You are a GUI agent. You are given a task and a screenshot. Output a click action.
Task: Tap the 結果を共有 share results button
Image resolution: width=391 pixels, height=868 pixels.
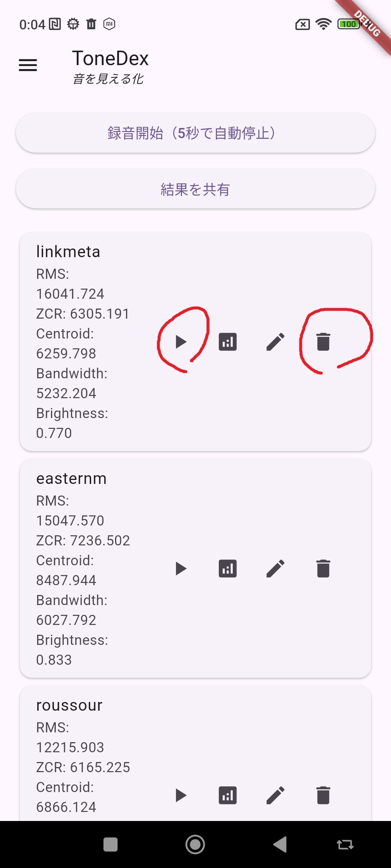(x=195, y=189)
